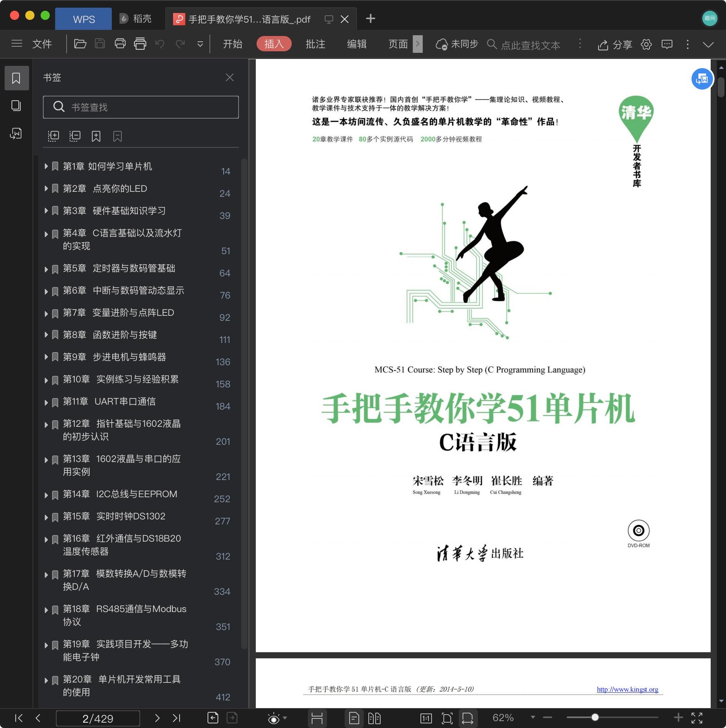Add a new tab with plus button
This screenshot has width=726, height=728.
point(371,18)
